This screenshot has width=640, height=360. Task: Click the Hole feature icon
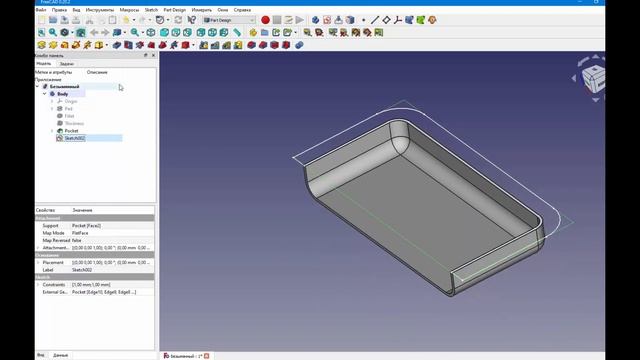[128, 45]
